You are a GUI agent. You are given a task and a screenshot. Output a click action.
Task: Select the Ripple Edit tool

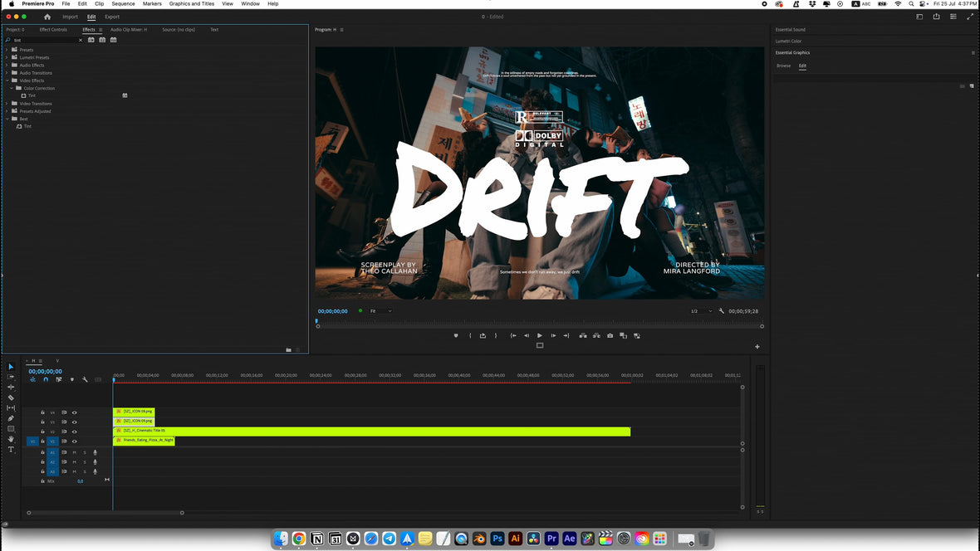[11, 388]
